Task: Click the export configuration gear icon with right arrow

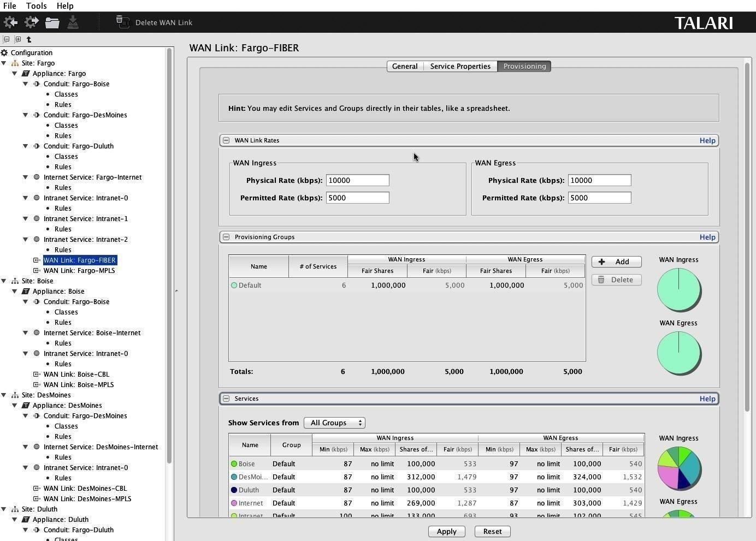Action: coord(32,22)
